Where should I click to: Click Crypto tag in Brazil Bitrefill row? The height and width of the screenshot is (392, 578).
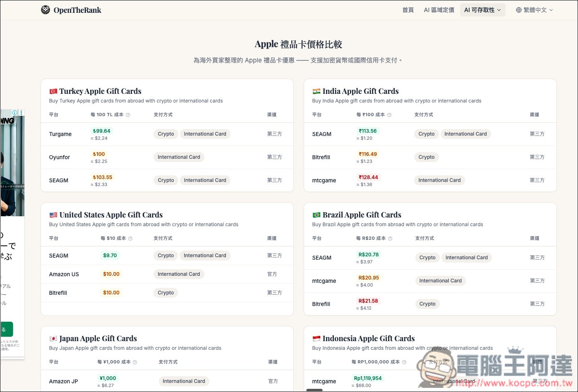click(427, 304)
